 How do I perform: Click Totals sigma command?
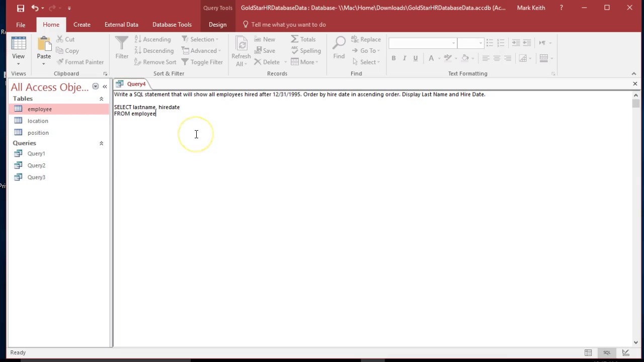(x=303, y=39)
